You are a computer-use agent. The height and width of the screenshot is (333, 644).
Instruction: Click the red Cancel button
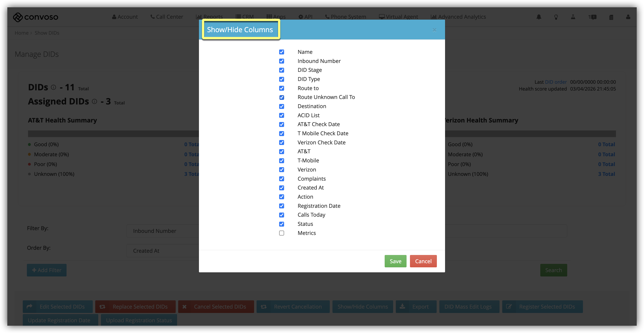click(423, 261)
